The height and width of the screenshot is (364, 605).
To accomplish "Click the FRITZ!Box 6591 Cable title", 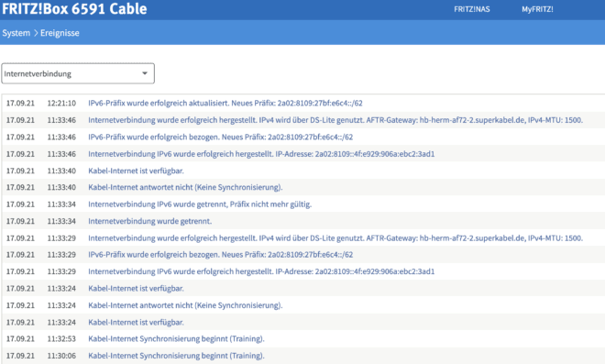I will click(74, 8).
